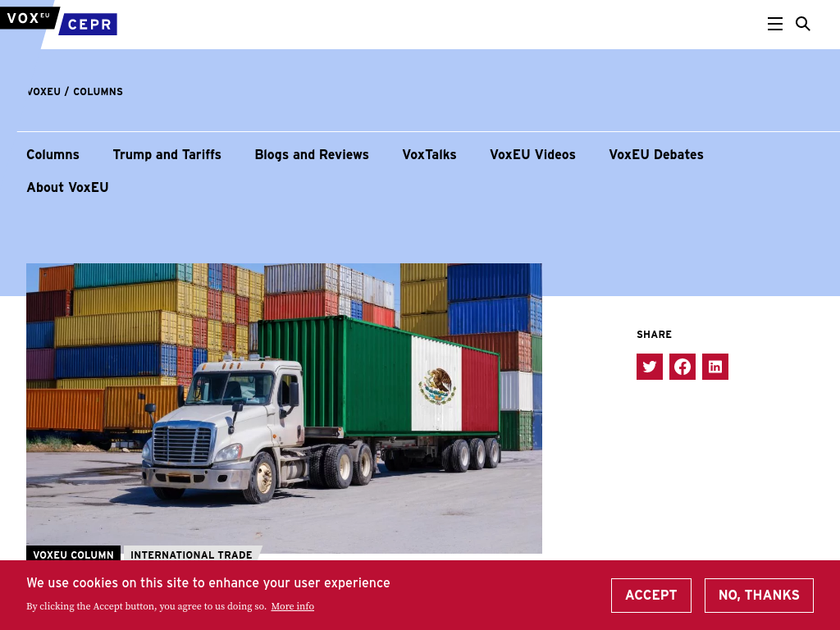The width and height of the screenshot is (840, 630).
Task: Share article on Facebook
Action: point(682,367)
